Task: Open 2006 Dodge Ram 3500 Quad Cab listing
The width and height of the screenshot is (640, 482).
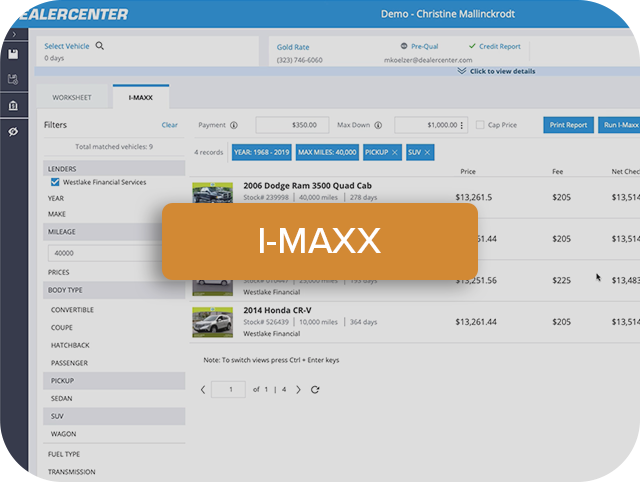Action: click(307, 186)
